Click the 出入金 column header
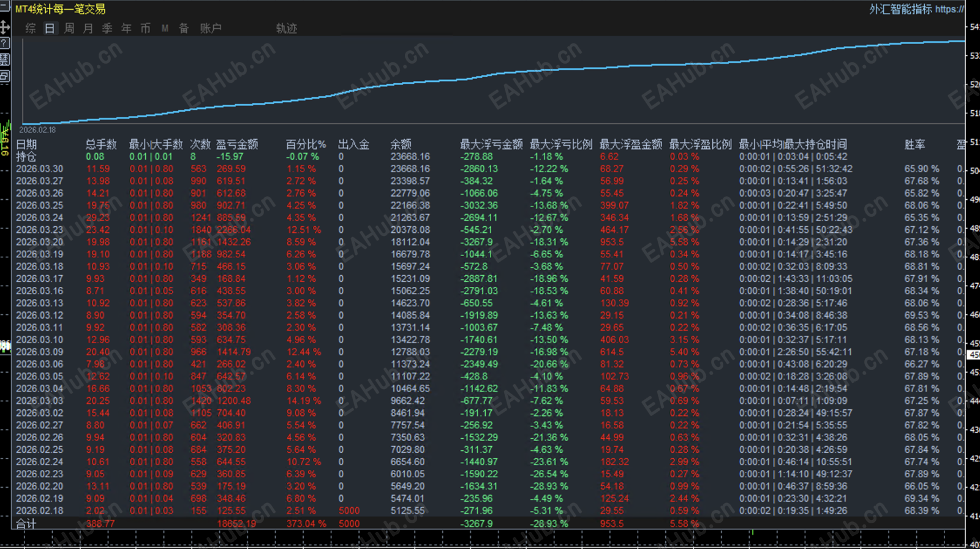Screen dimensions: 980x549 point(353,145)
